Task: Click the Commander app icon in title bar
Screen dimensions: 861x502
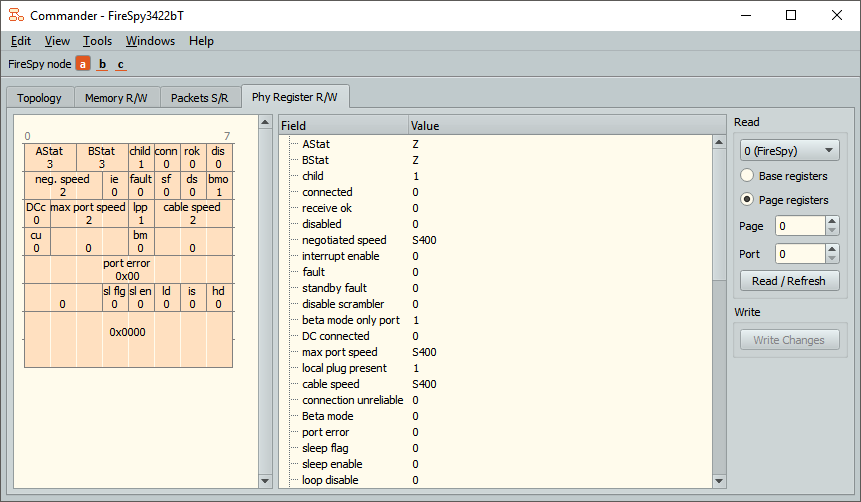Action: pos(16,15)
